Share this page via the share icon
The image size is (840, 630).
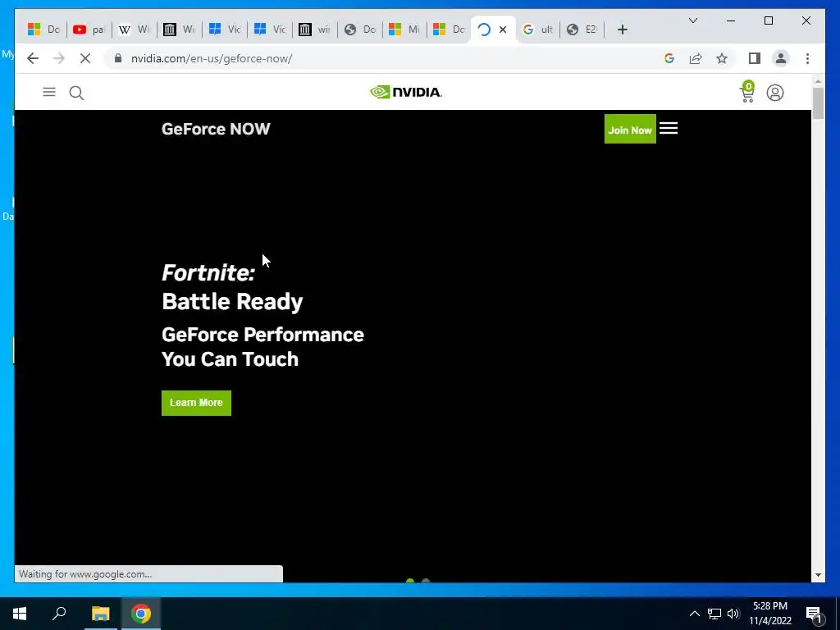point(696,58)
